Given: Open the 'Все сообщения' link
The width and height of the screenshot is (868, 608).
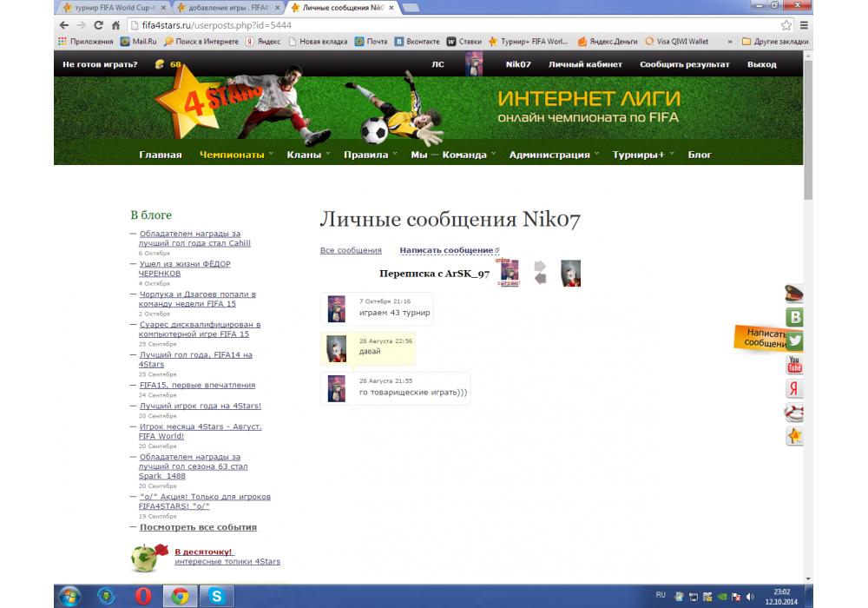Looking at the screenshot, I should (351, 250).
